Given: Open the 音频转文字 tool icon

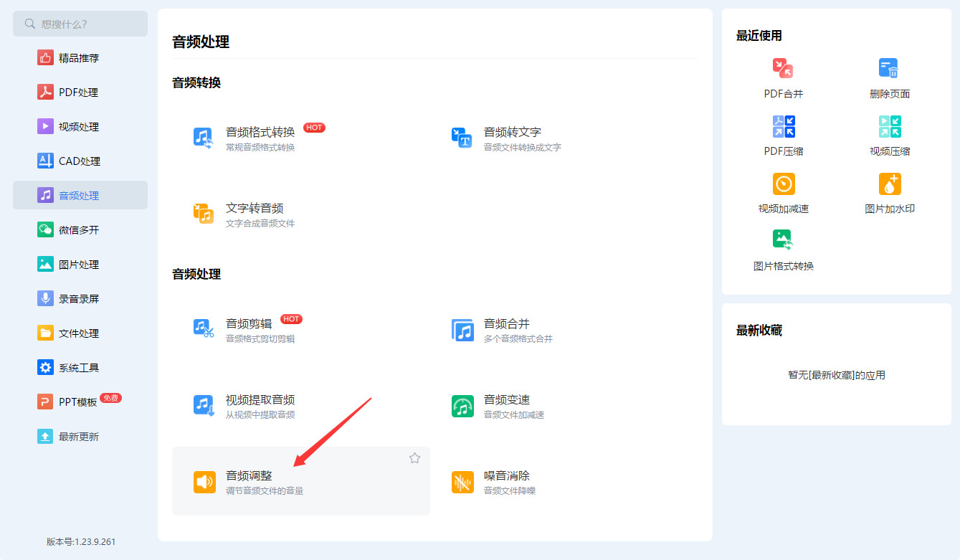Looking at the screenshot, I should 462,138.
